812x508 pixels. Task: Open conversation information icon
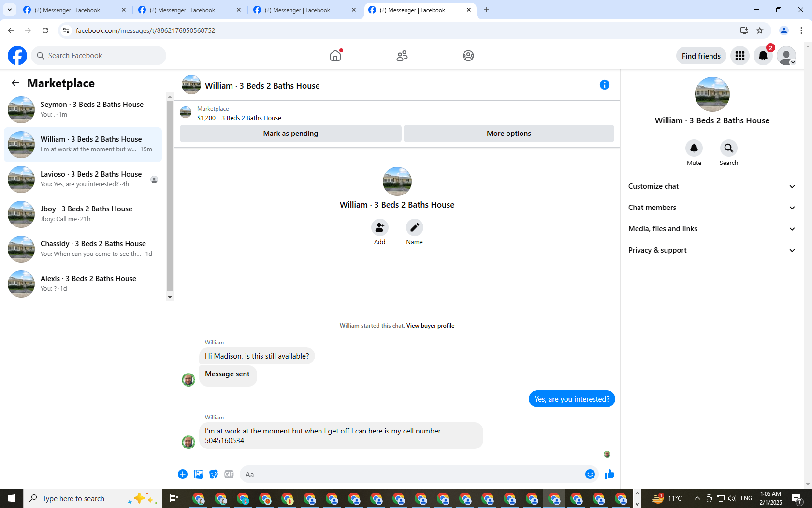point(605,85)
